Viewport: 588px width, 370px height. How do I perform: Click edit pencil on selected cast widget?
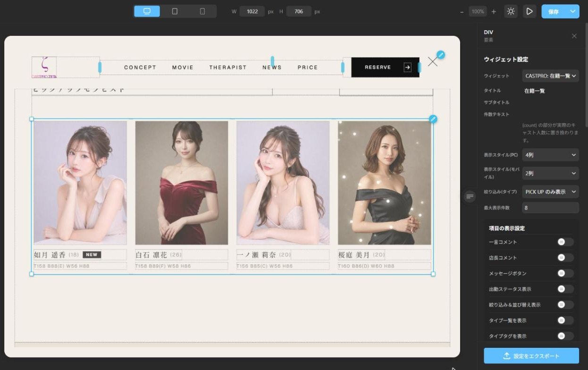click(x=433, y=119)
